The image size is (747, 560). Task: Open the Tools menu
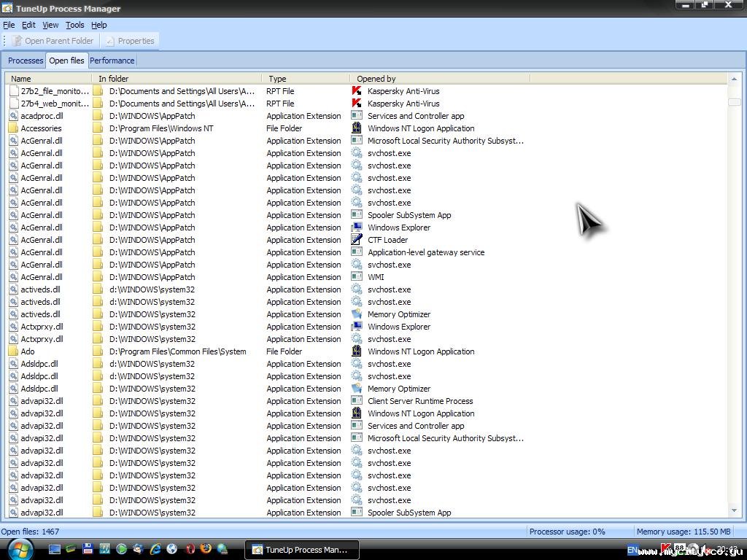point(75,25)
